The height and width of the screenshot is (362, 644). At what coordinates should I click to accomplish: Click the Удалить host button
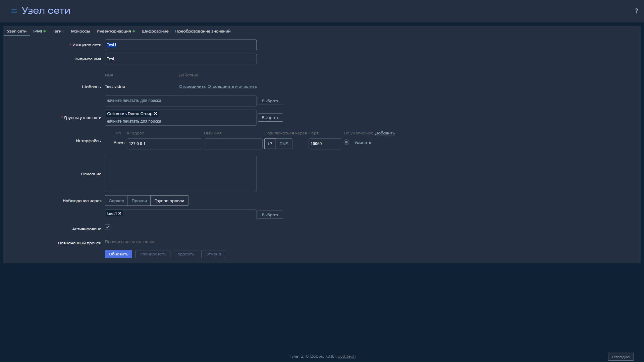click(x=186, y=254)
